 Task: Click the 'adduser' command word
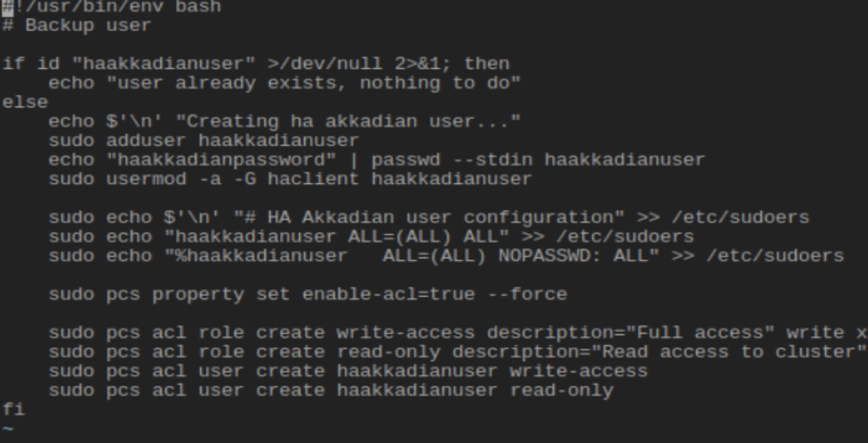pyautogui.click(x=146, y=141)
